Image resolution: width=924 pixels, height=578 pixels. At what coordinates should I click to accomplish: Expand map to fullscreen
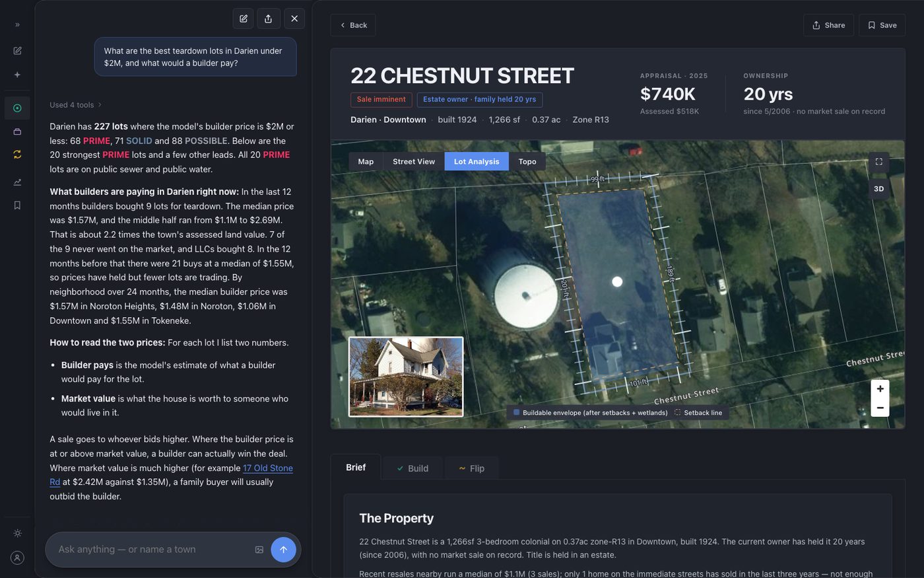pyautogui.click(x=878, y=162)
